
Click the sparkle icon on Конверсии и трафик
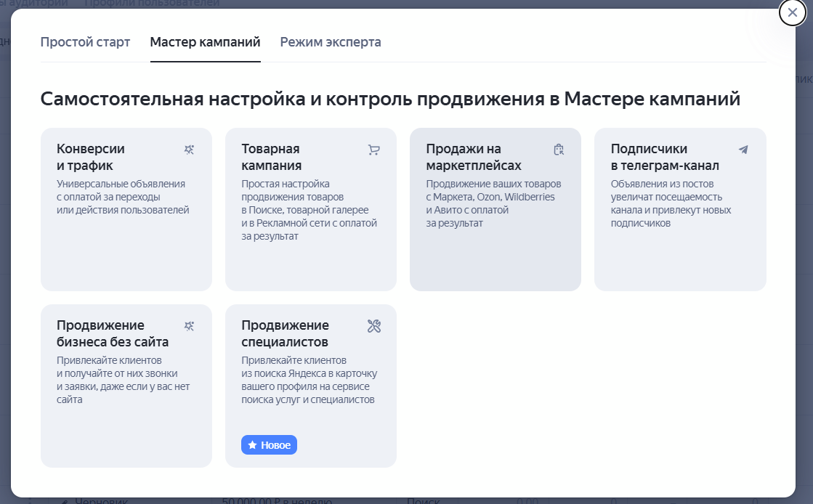click(189, 150)
